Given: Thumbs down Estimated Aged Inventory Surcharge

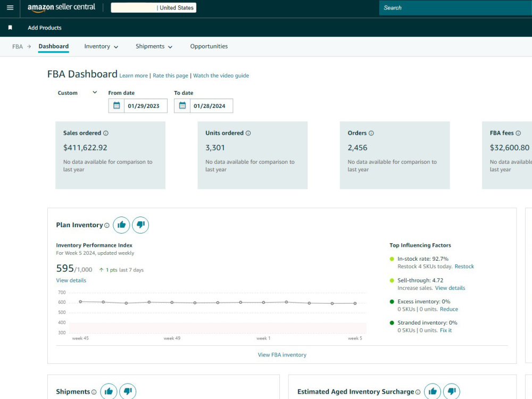Looking at the screenshot, I should [x=452, y=391].
